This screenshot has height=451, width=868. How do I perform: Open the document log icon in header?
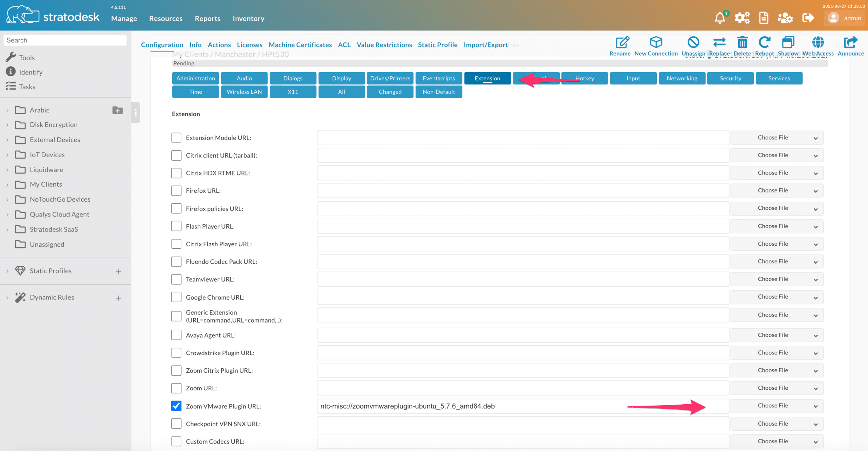click(x=764, y=18)
